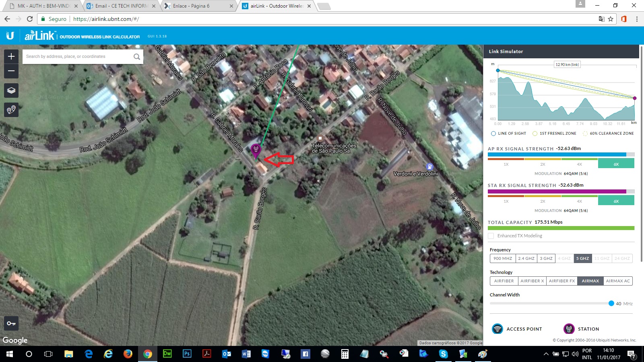Click the volume icon in system tray

tap(575, 354)
